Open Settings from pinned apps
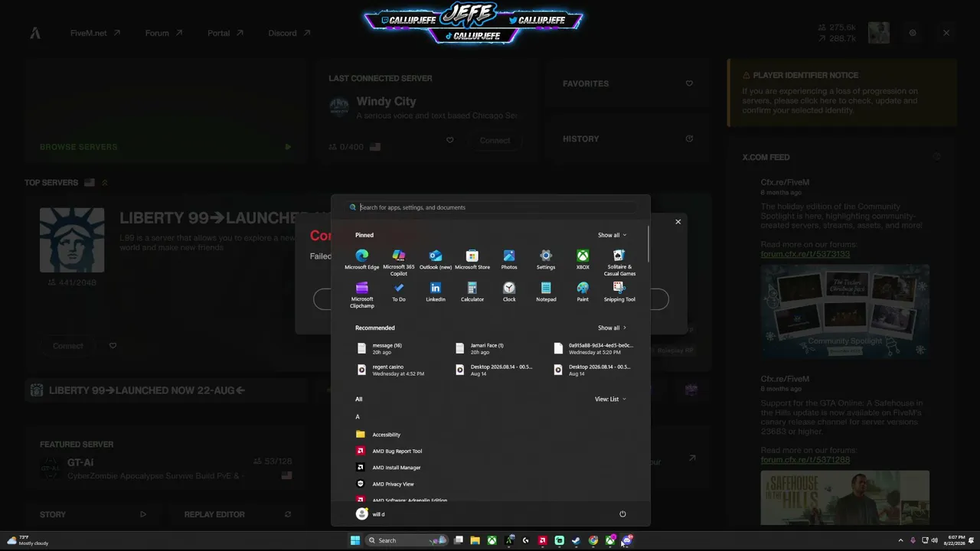The width and height of the screenshot is (980, 551). coord(546,259)
